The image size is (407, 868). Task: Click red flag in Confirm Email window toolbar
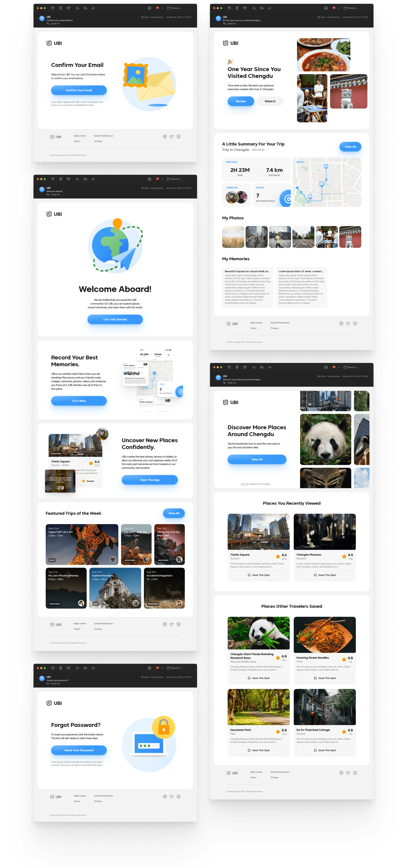[x=158, y=8]
